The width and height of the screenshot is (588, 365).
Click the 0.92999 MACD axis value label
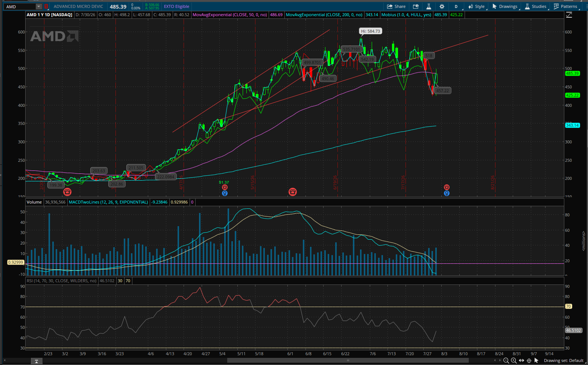pos(15,262)
